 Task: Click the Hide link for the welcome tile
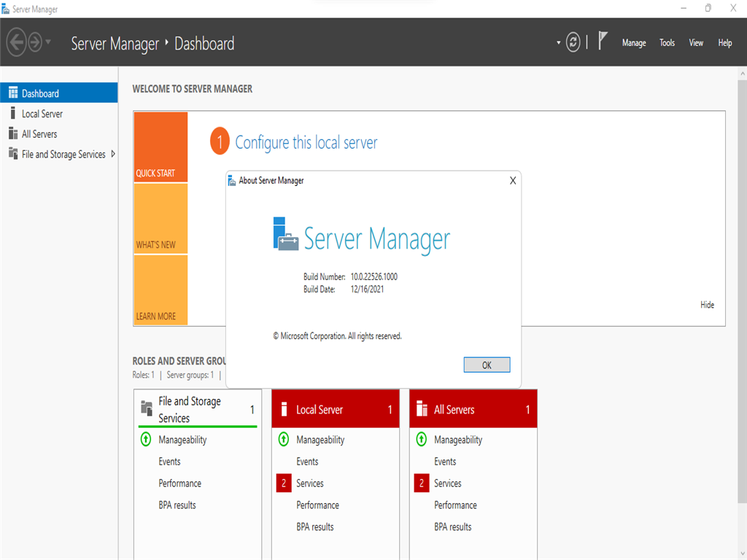(x=706, y=305)
